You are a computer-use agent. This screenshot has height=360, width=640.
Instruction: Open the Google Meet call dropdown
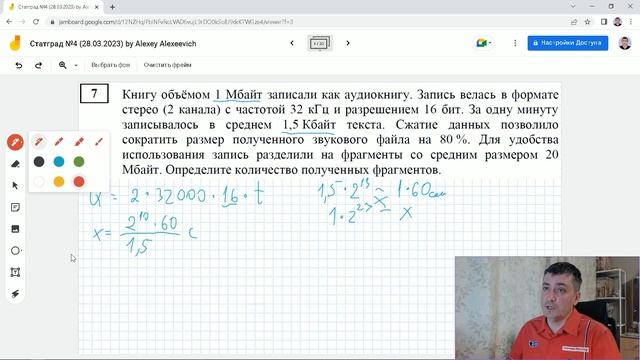click(x=484, y=43)
